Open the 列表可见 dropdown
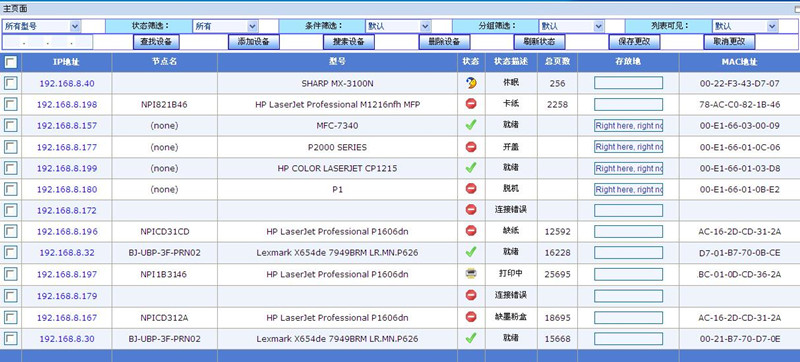 click(x=745, y=26)
